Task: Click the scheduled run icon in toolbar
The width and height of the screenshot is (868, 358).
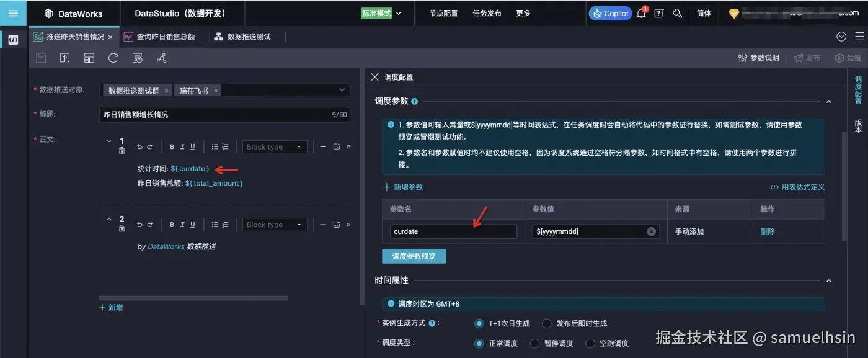Action: tap(138, 58)
